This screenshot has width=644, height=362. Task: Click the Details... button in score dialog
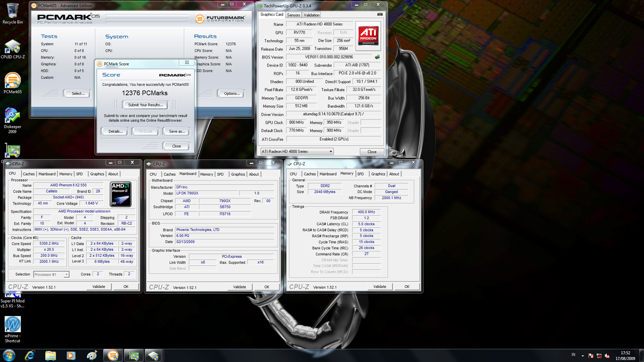[x=115, y=131]
